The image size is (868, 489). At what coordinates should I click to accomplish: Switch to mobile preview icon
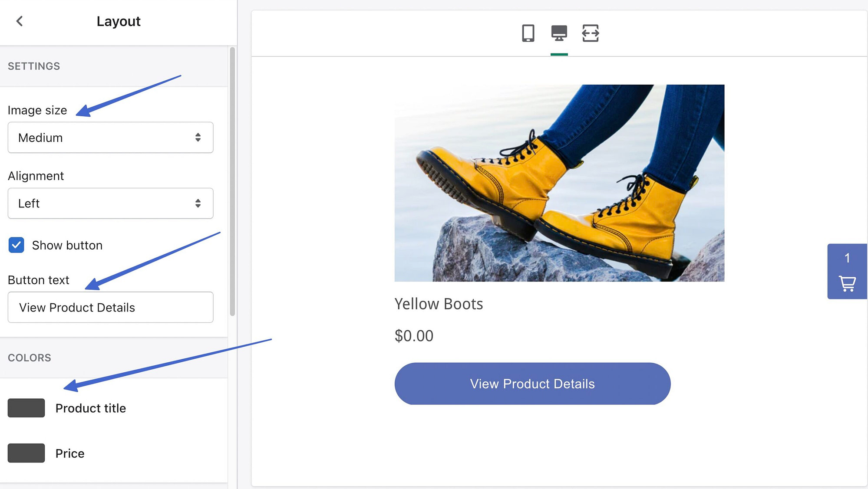[x=528, y=33]
